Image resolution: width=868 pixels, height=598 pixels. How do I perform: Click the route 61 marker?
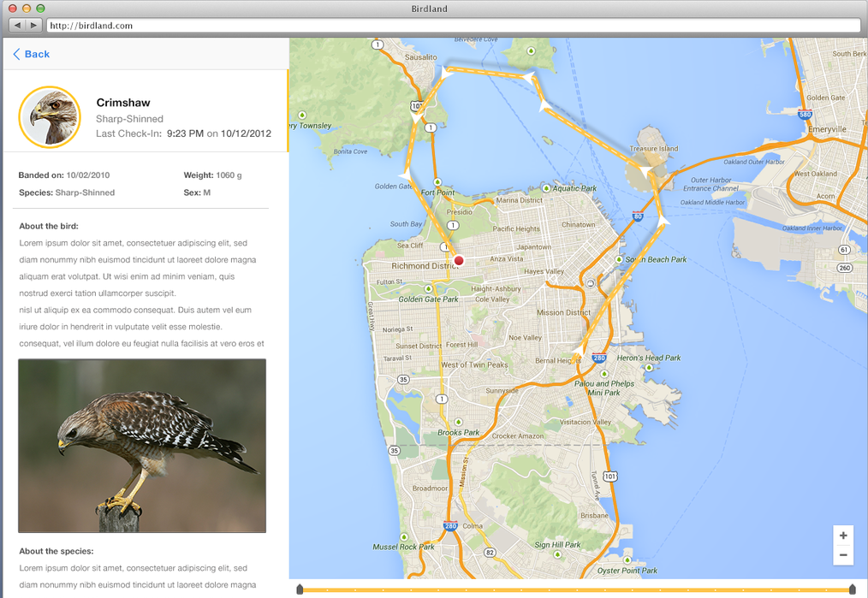tap(844, 250)
